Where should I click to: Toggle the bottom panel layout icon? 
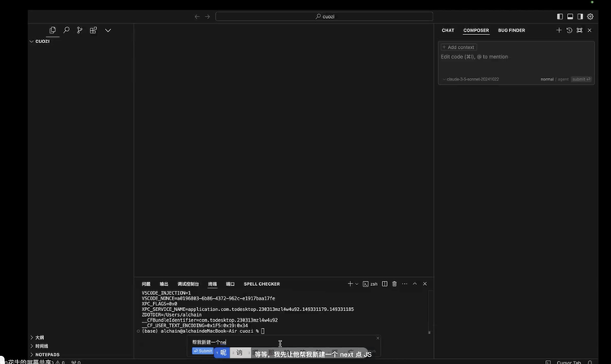click(569, 16)
